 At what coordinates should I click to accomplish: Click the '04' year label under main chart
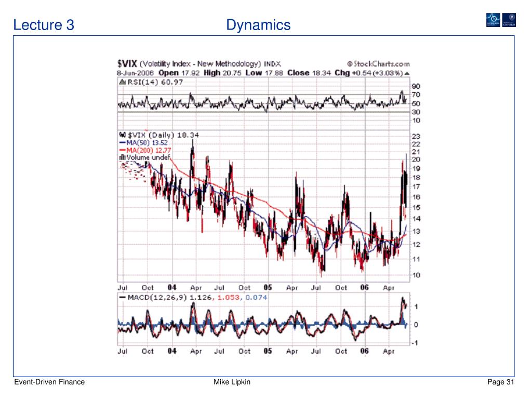click(x=172, y=287)
